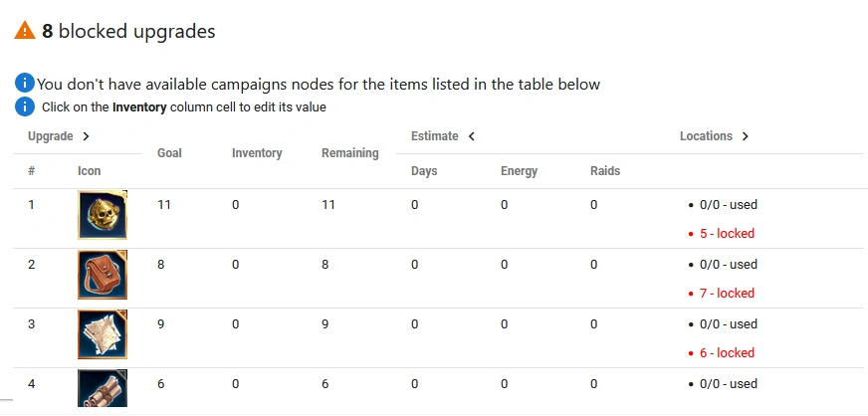Click the orange warning triangle icon
Viewport: 868px width, 416px height.
tap(25, 31)
